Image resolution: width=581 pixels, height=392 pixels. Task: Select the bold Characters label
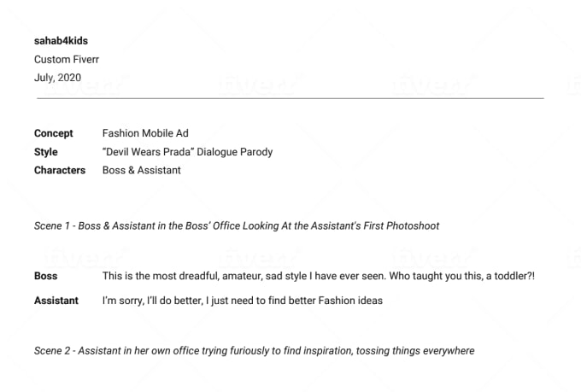click(60, 170)
